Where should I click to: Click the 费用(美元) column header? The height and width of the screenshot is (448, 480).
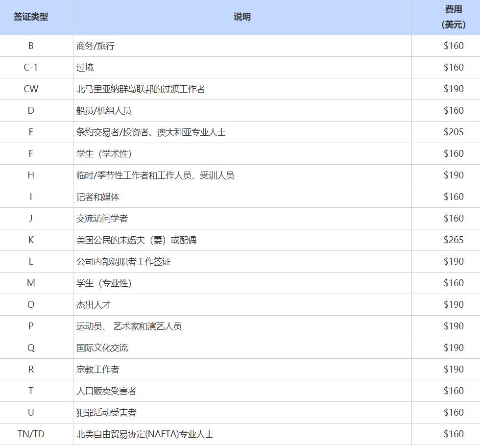click(x=453, y=17)
